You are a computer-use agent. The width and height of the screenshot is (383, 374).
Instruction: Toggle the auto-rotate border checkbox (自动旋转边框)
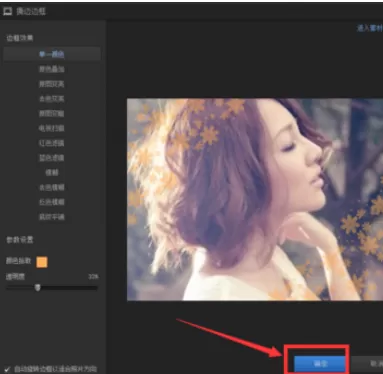[x=7, y=369]
